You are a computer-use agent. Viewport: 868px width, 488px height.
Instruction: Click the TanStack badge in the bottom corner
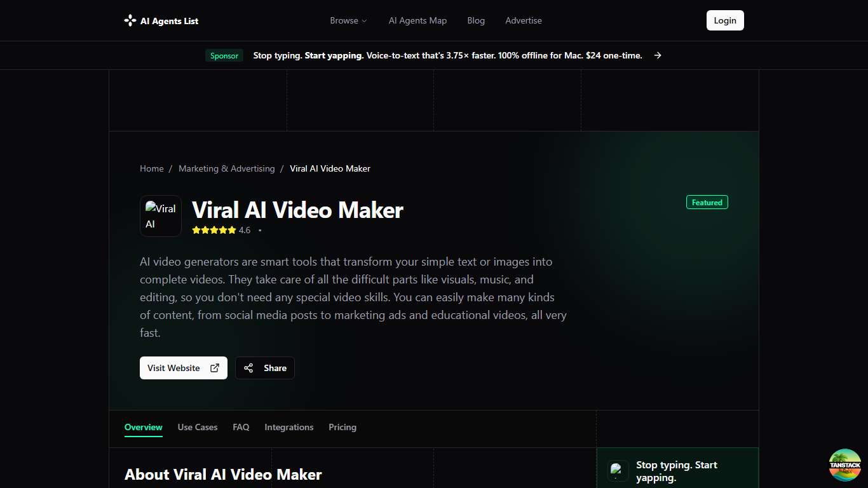coord(845,465)
